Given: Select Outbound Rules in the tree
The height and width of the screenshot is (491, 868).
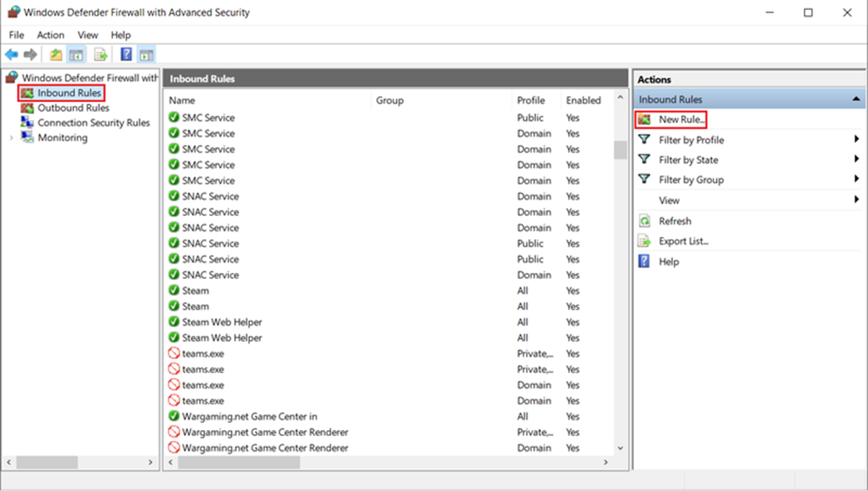Looking at the screenshot, I should pos(73,108).
